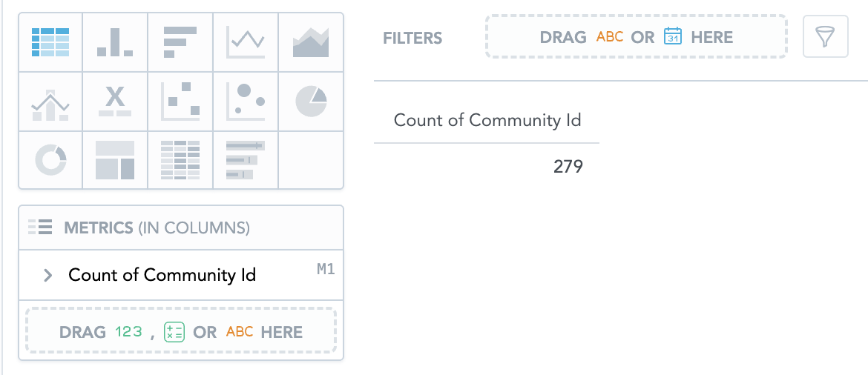
Task: Select the 279 value cell
Action: (568, 167)
